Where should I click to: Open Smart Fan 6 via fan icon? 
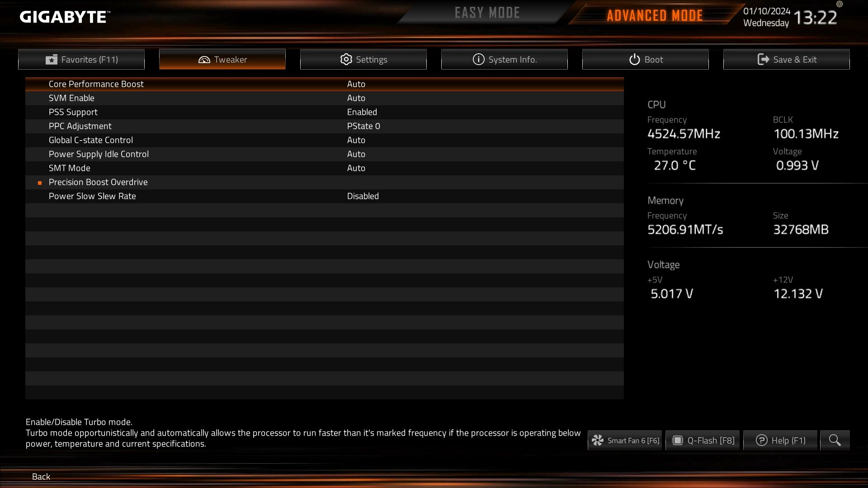(598, 440)
